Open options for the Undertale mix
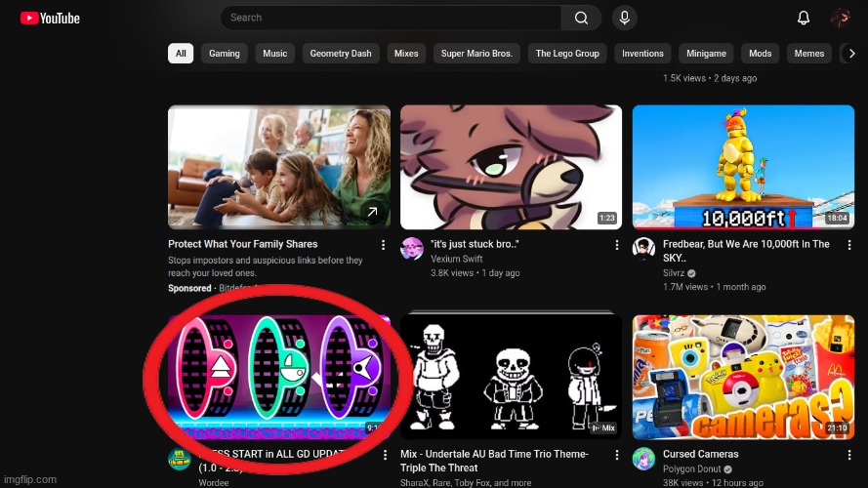868x488 pixels. tap(617, 454)
